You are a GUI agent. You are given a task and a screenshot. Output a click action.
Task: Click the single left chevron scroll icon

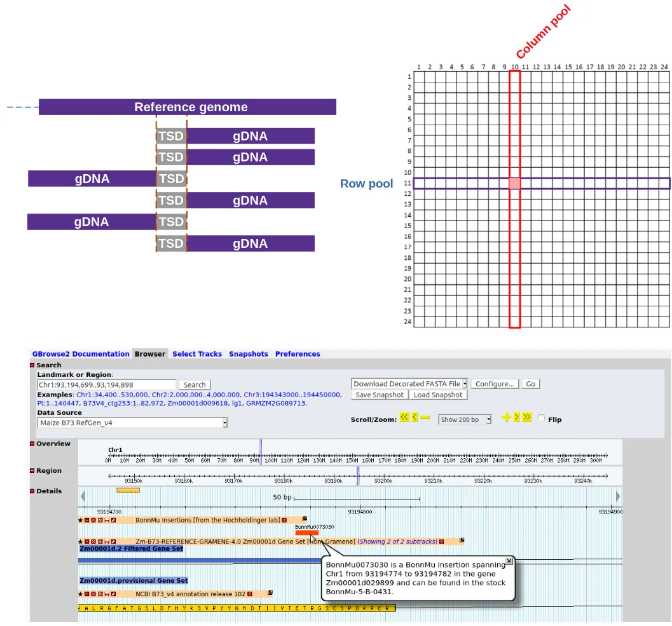pos(415,418)
